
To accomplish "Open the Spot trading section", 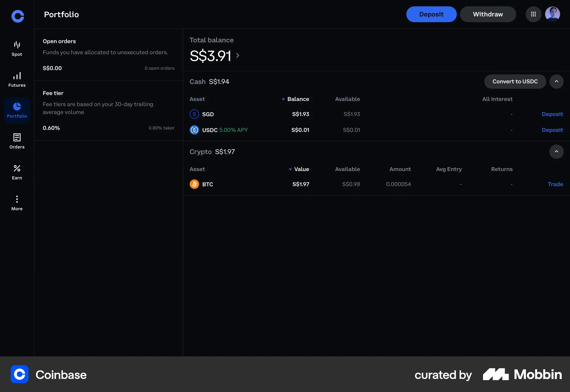I will [17, 48].
